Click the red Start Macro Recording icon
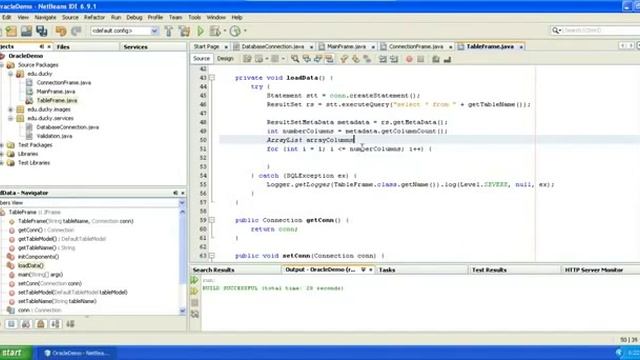Image resolution: width=640 pixels, height=360 pixels. [409, 59]
